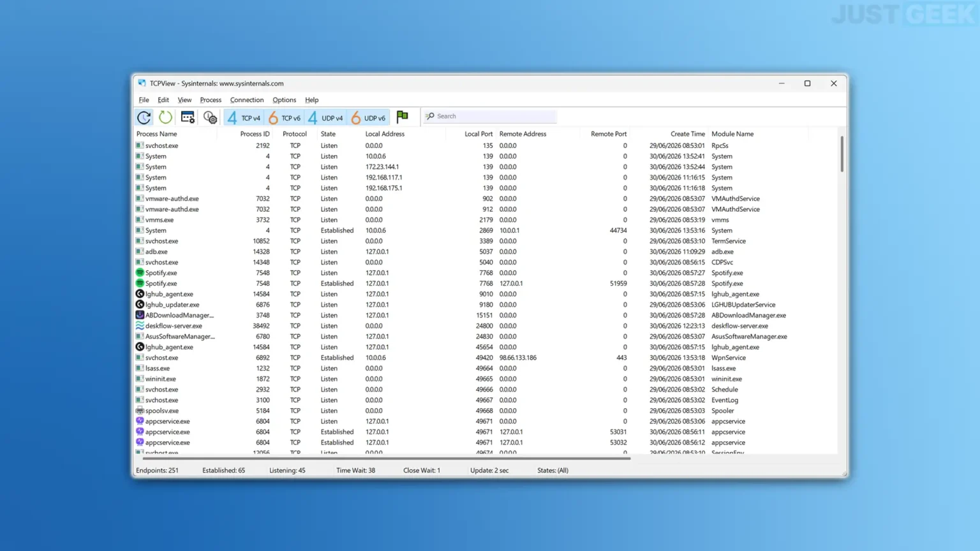Toggle the TCP v4 filter

pos(244,117)
